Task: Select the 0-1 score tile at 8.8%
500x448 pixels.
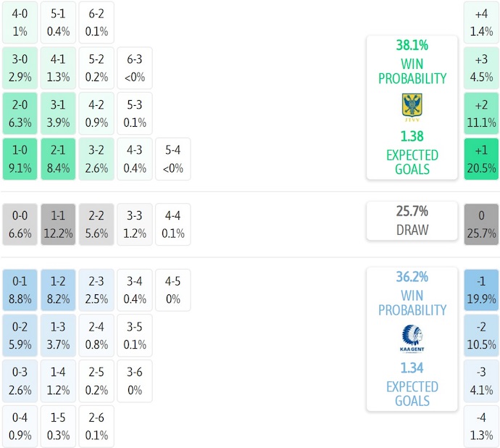Action: [20, 290]
